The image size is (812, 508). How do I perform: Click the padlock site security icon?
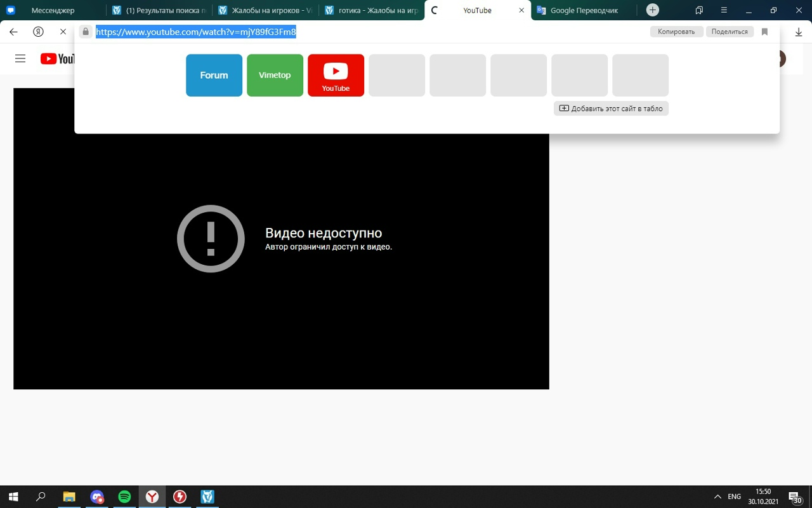point(86,32)
